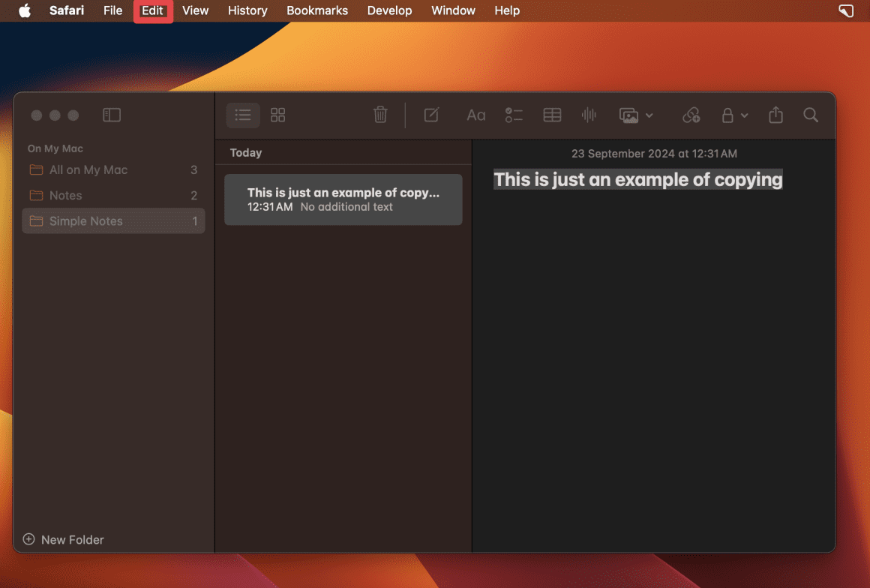Viewport: 870px width, 588px height.
Task: Toggle the sidebar visibility
Action: coord(112,115)
